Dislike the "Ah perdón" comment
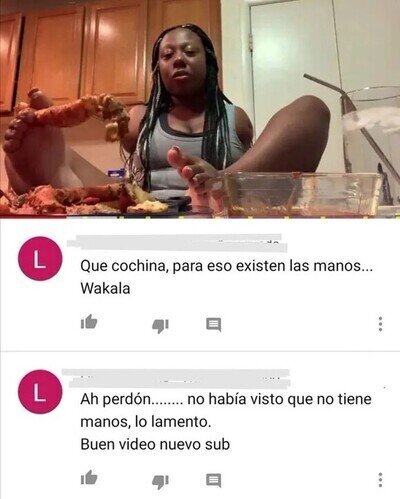400x499 pixels. click(x=160, y=482)
